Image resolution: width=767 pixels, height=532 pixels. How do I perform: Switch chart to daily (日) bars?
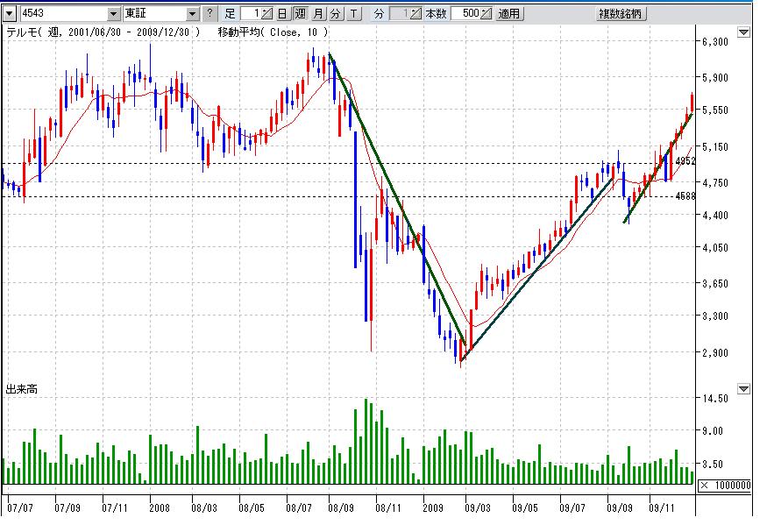point(282,14)
